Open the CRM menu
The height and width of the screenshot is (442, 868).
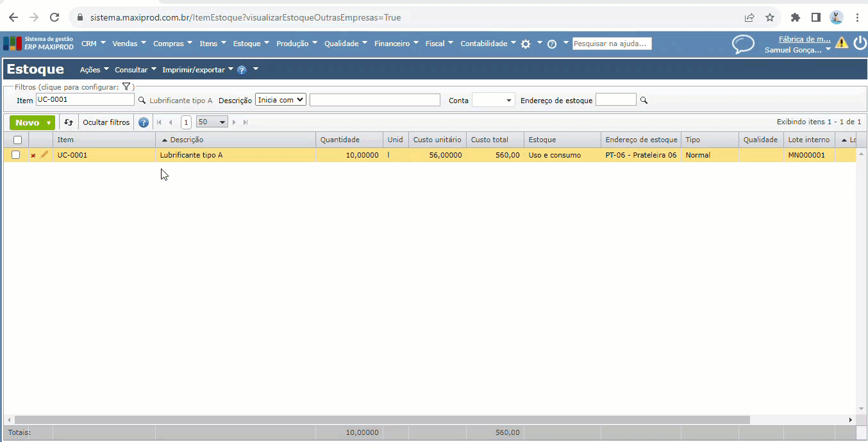(x=94, y=44)
